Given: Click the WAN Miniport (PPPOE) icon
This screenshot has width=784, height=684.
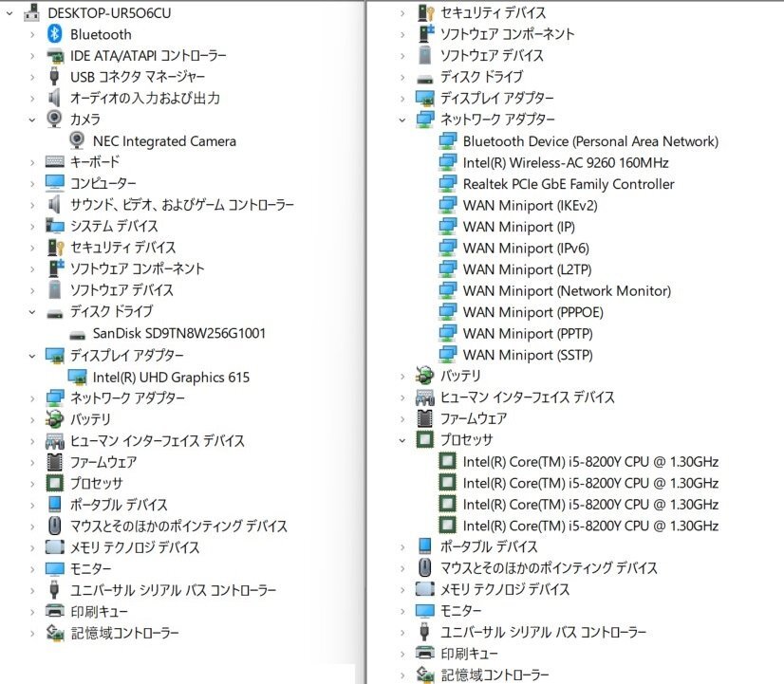Looking at the screenshot, I should pyautogui.click(x=447, y=312).
